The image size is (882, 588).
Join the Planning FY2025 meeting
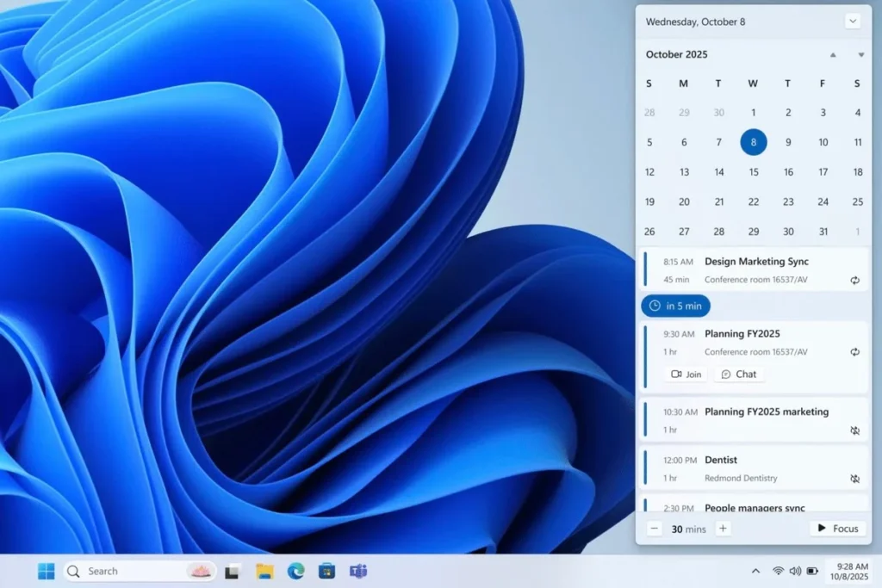point(686,374)
